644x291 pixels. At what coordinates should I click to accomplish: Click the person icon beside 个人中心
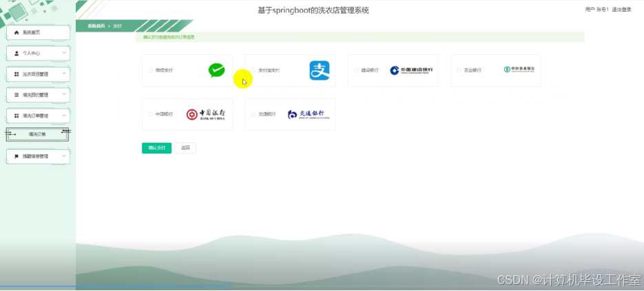pyautogui.click(x=17, y=54)
